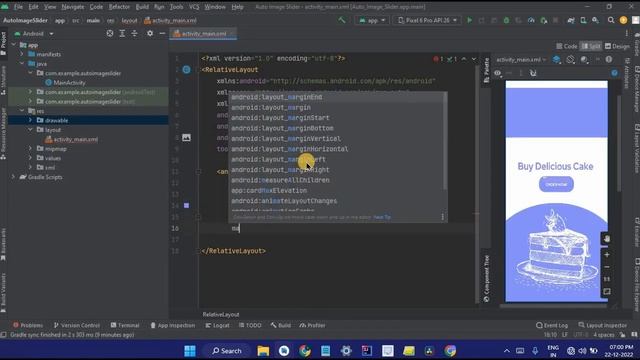Click the Windows Start button
This screenshot has height=360, width=640.
click(190, 351)
